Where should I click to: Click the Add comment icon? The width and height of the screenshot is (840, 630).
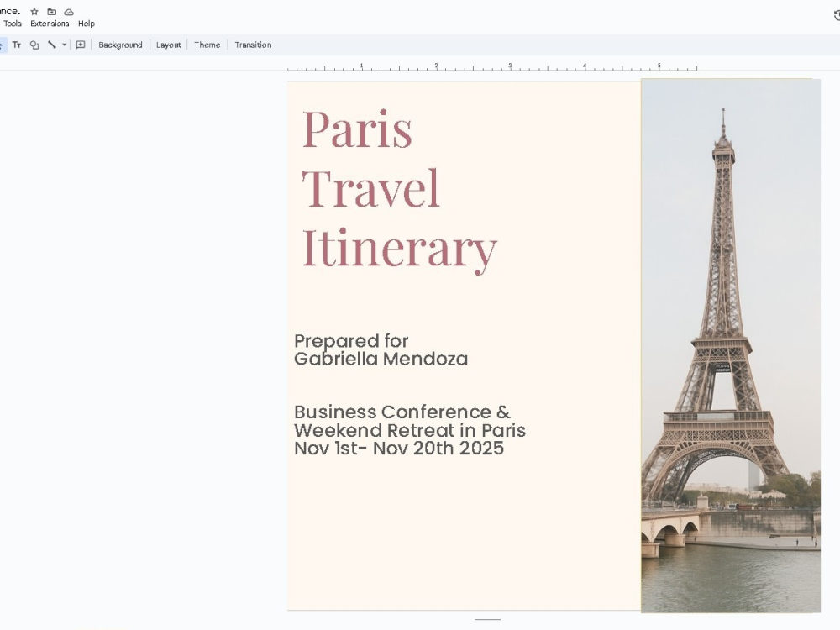point(81,45)
